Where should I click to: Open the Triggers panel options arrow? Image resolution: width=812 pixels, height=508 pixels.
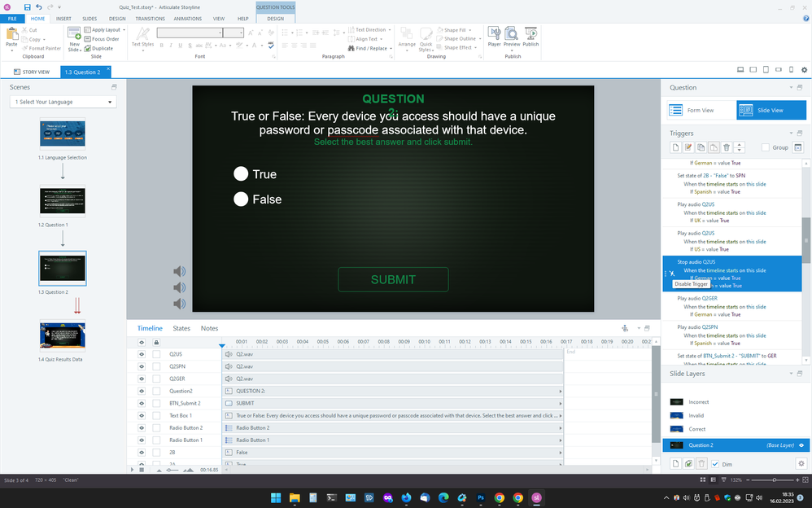click(792, 134)
